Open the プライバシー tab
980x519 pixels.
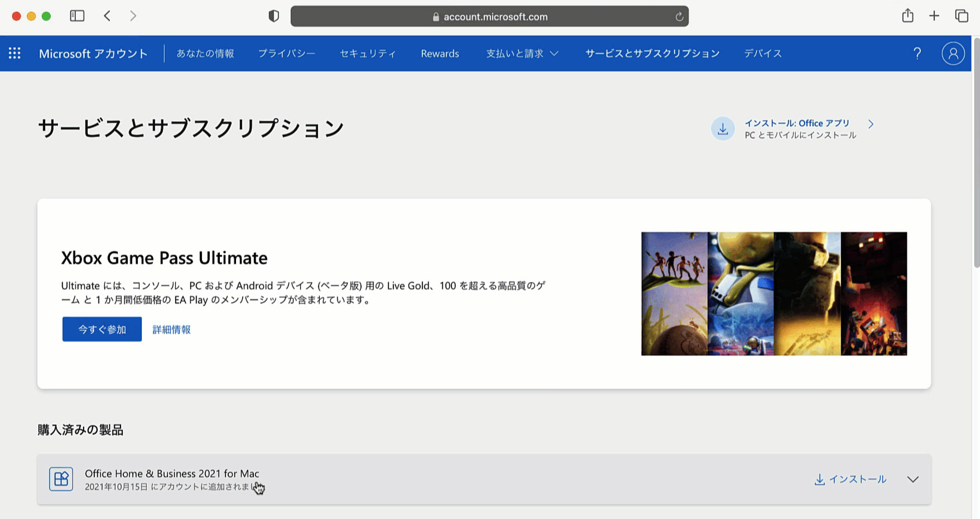point(287,54)
